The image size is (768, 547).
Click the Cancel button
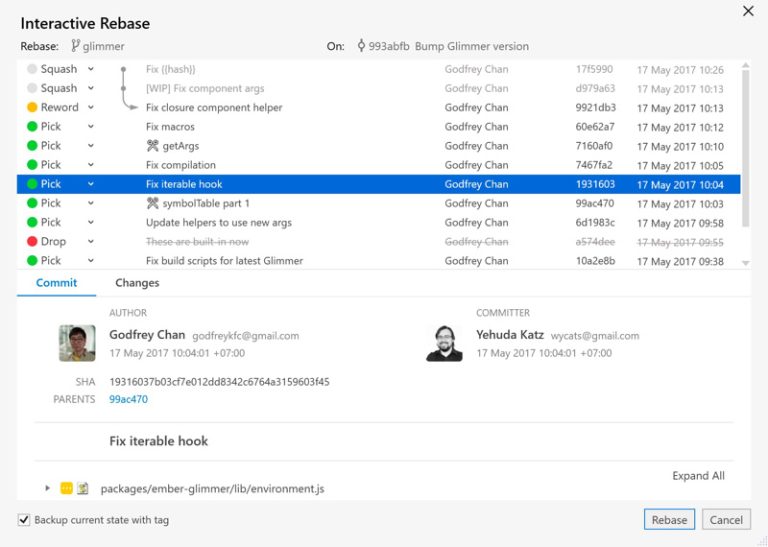726,520
